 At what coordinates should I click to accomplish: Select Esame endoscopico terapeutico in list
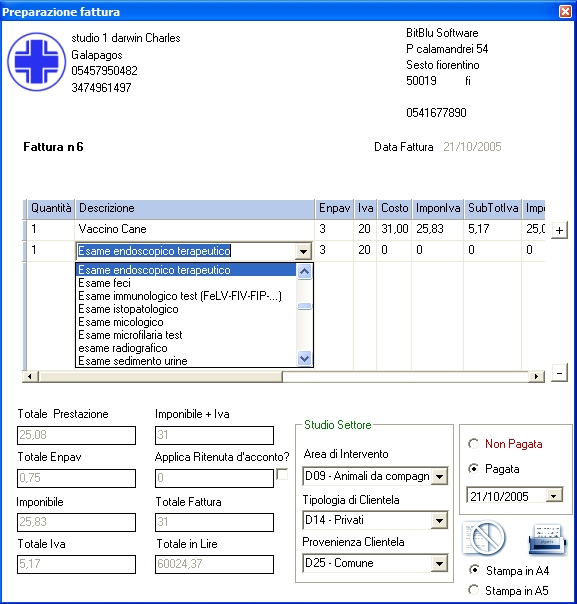(x=186, y=270)
